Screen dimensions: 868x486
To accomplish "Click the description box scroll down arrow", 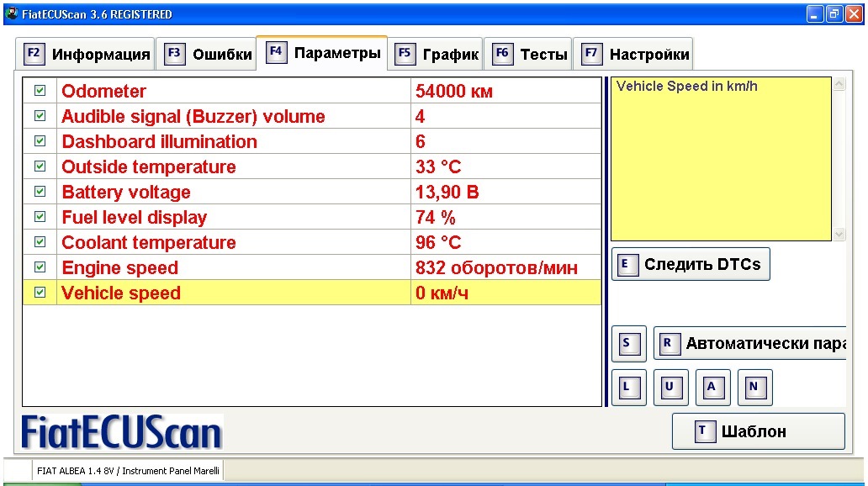I will pos(839,234).
